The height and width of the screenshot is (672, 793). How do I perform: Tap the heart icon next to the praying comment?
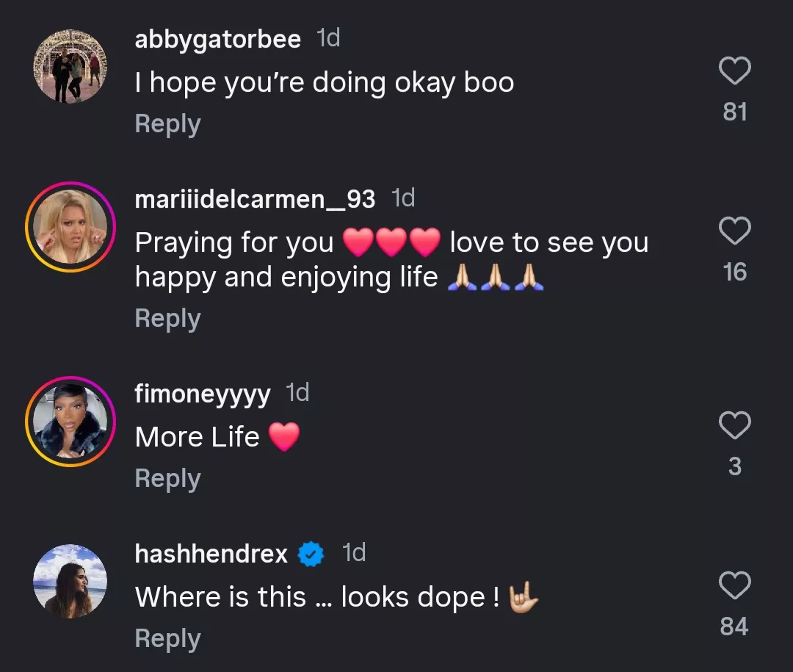point(735,229)
